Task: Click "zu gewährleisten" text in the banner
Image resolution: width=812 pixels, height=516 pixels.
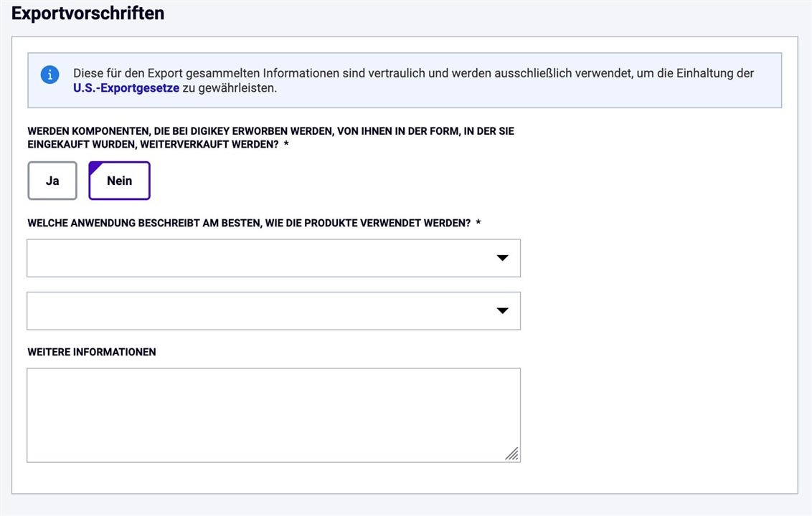Action: tap(230, 88)
